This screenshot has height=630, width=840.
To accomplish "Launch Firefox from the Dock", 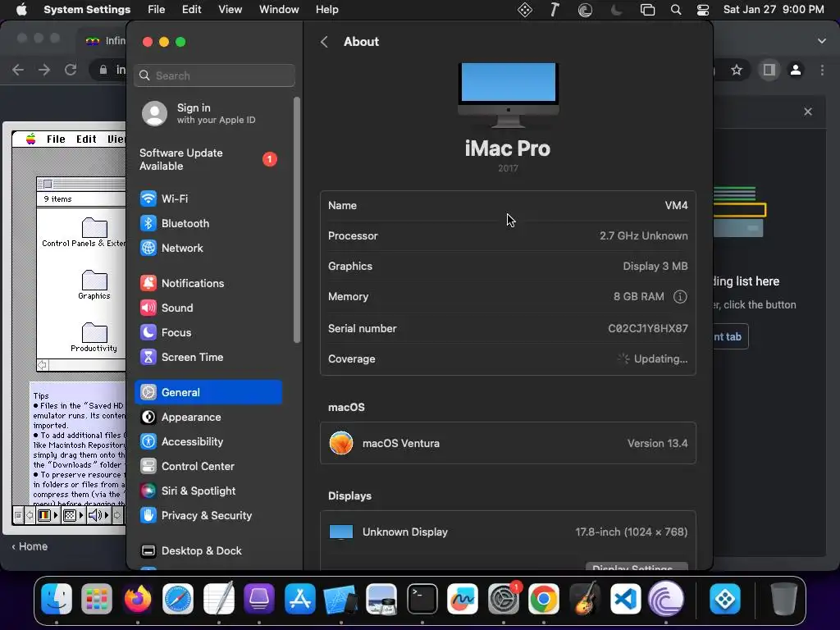I will click(x=138, y=598).
